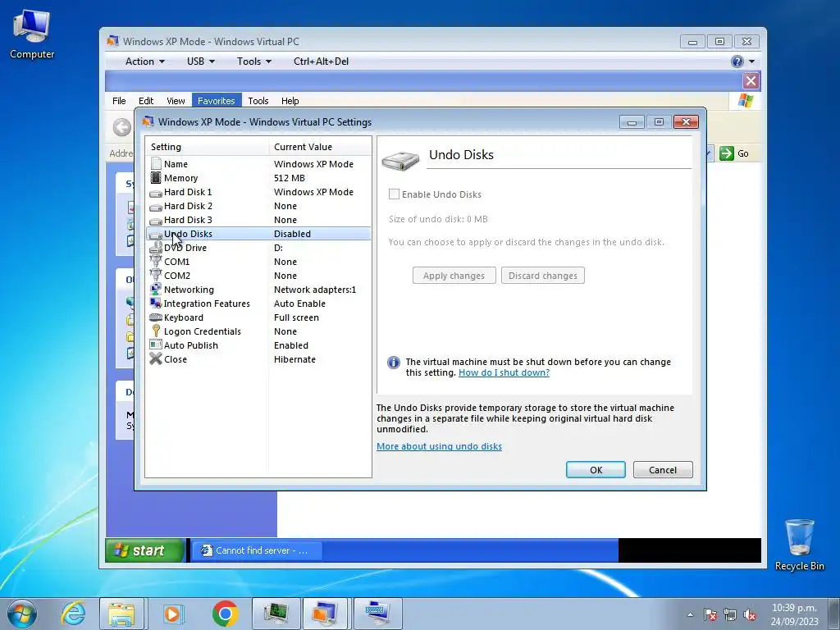Open the XP File menu
The image size is (840, 630).
[x=119, y=101]
